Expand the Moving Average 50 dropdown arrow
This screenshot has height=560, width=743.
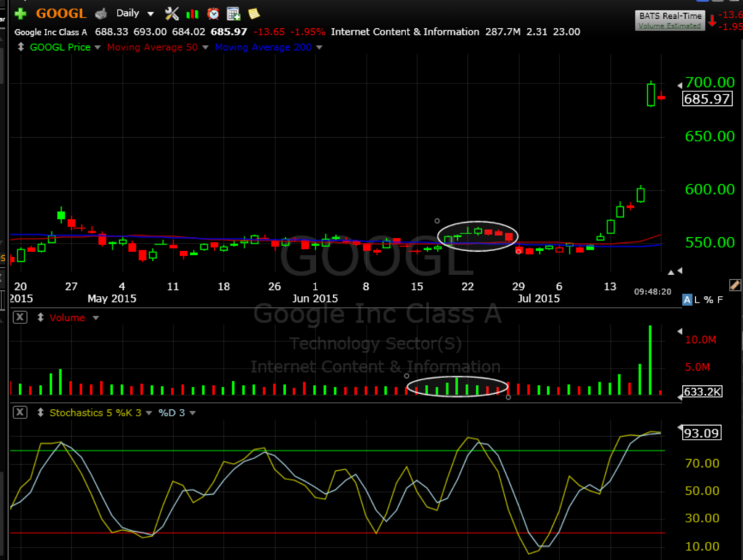pos(205,47)
